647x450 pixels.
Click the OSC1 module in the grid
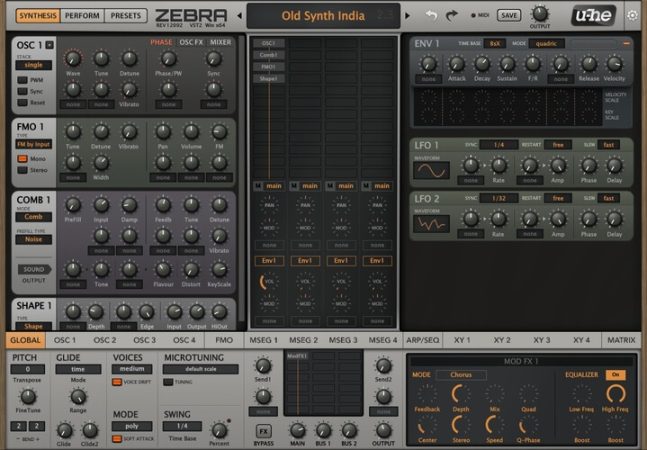point(269,43)
